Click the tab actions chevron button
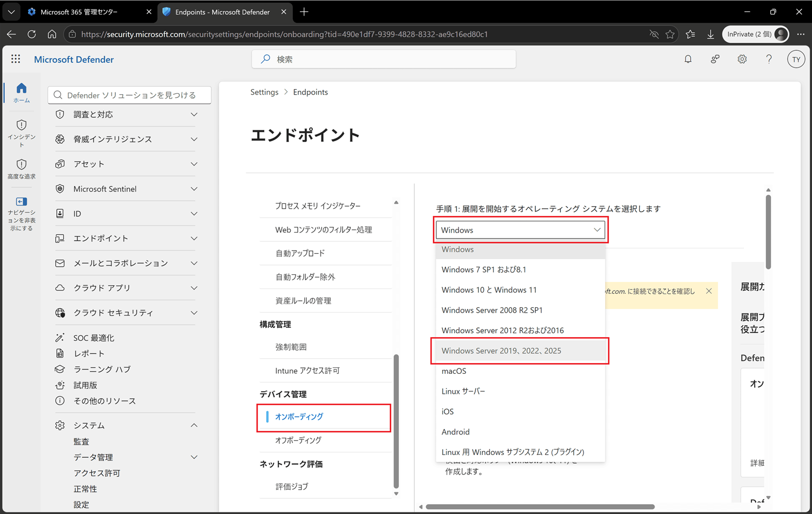The width and height of the screenshot is (812, 514). [11, 11]
